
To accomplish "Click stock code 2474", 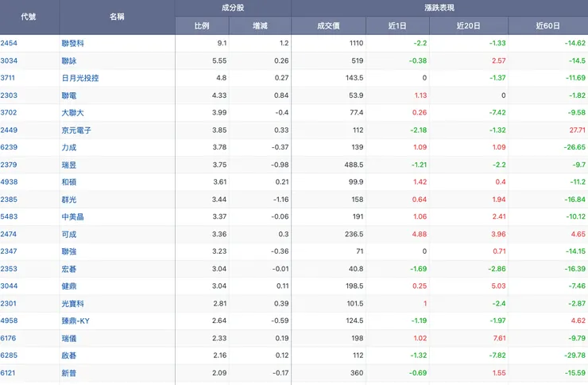I will tap(9, 234).
